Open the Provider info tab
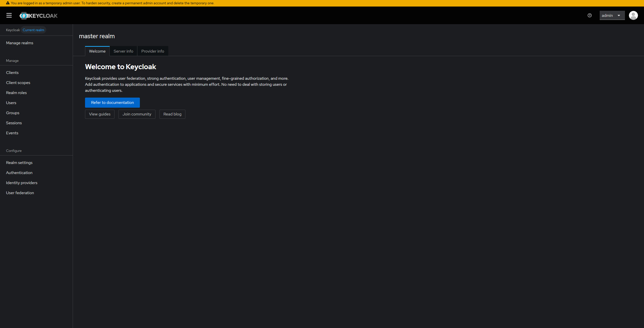The image size is (644, 328). click(153, 51)
